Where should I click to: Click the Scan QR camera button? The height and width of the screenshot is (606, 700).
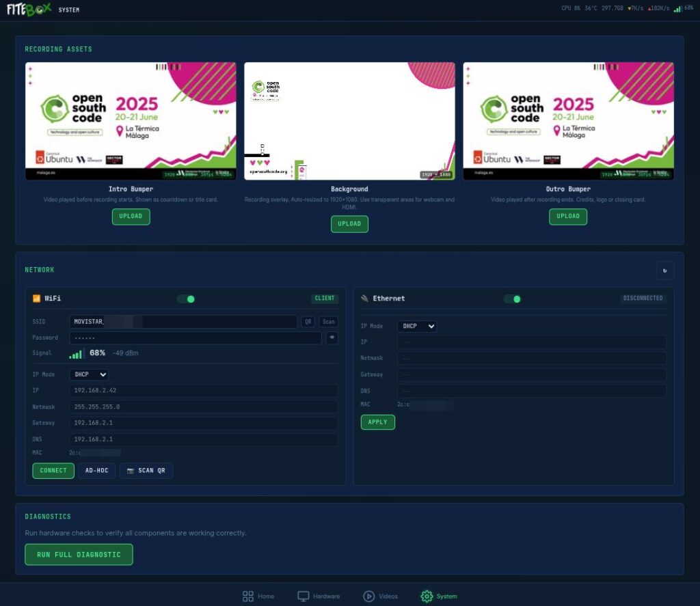click(x=146, y=471)
